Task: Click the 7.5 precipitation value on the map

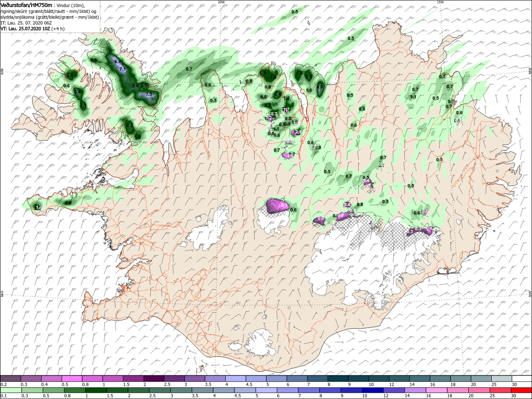Action: click(149, 95)
